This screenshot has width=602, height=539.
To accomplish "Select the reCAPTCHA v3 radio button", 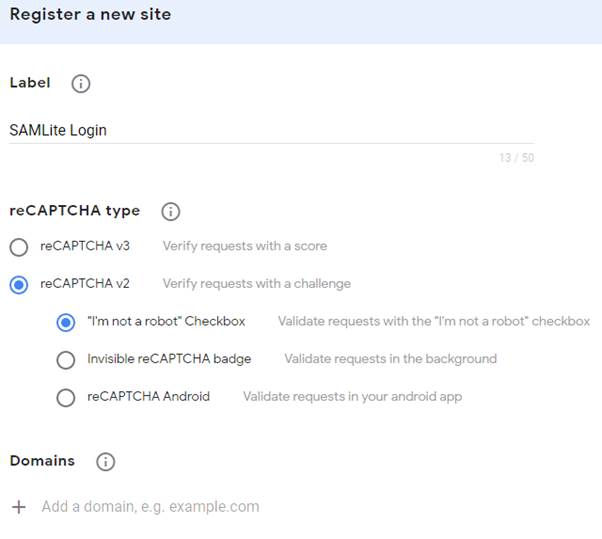I will (x=19, y=247).
